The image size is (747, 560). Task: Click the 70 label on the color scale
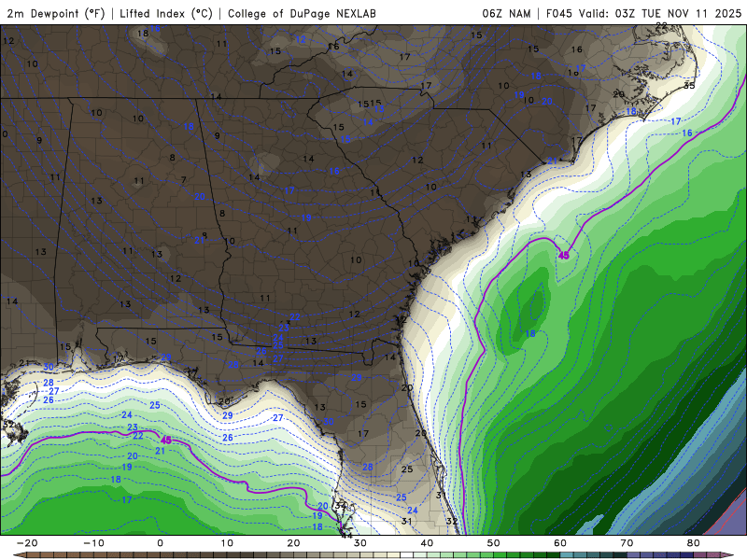pos(627,543)
